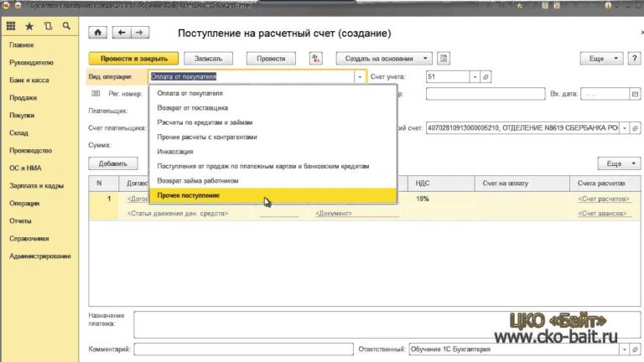The image size is (644, 362).
Task: Open Ответственный record icon
Action: 635,349
